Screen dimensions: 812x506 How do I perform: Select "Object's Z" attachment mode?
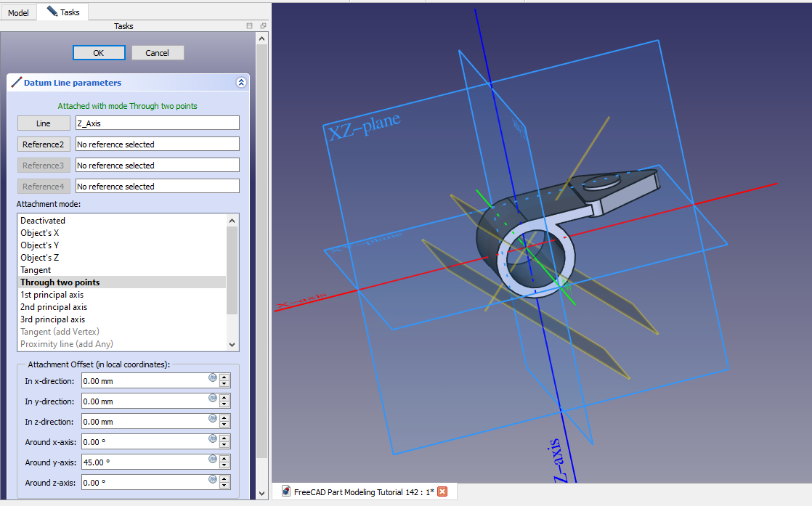pos(40,258)
